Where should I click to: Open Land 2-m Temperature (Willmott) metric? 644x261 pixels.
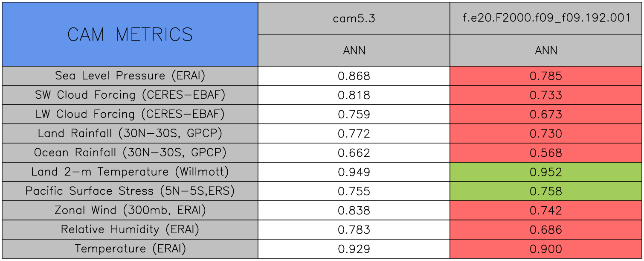pyautogui.click(x=130, y=172)
